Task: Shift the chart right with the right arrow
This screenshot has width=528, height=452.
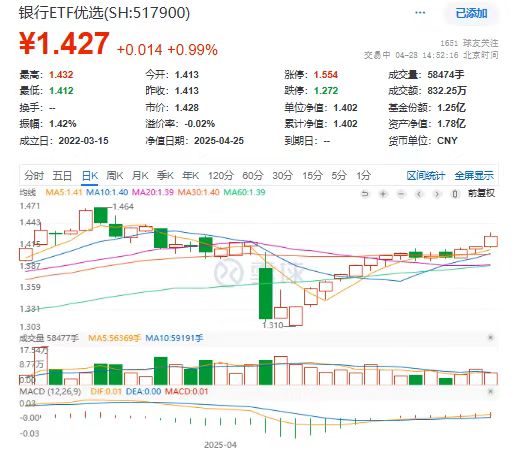Action: (437, 194)
